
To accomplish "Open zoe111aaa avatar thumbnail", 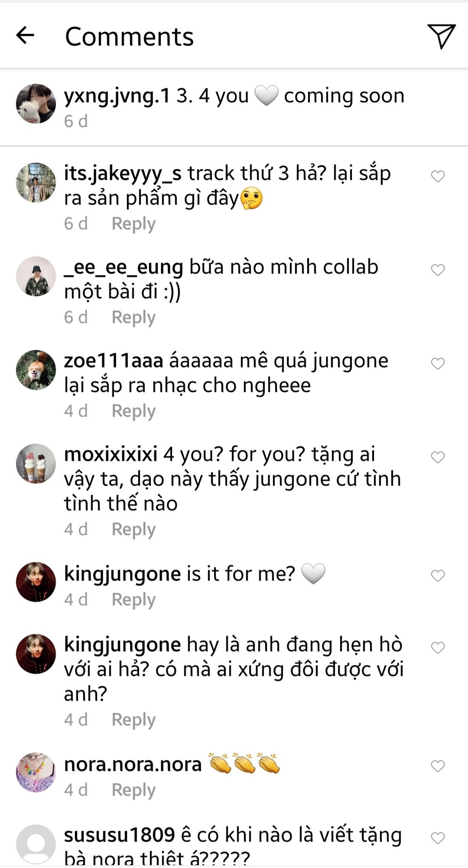I will [36, 370].
